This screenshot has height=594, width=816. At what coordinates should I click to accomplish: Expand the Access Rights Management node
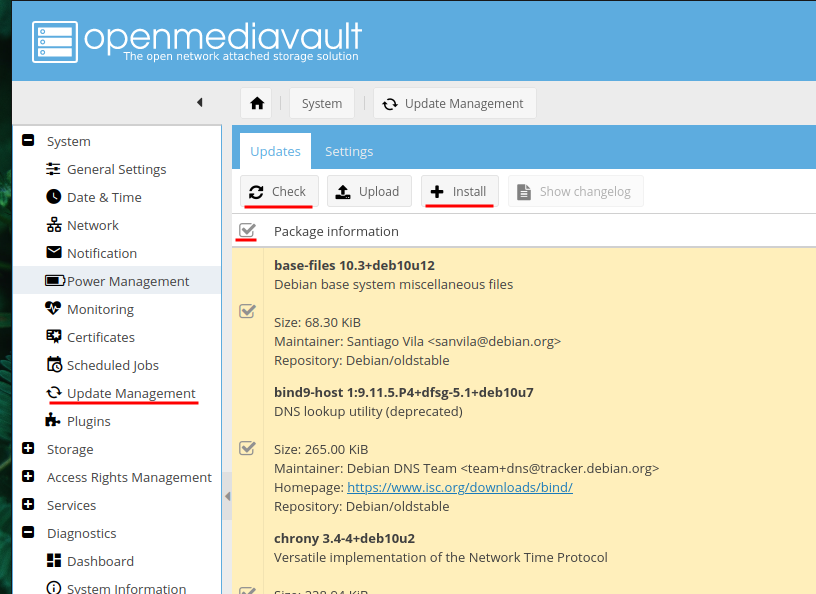(28, 476)
